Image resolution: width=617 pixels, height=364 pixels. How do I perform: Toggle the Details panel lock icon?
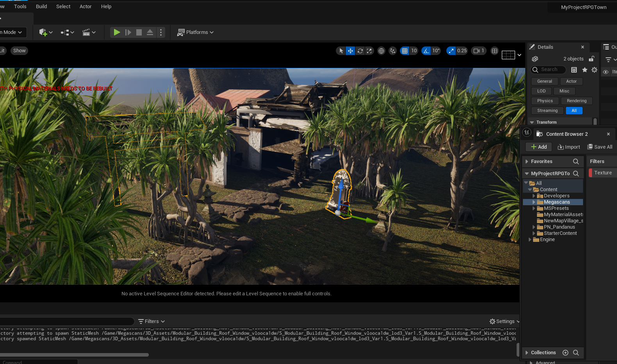click(x=592, y=59)
